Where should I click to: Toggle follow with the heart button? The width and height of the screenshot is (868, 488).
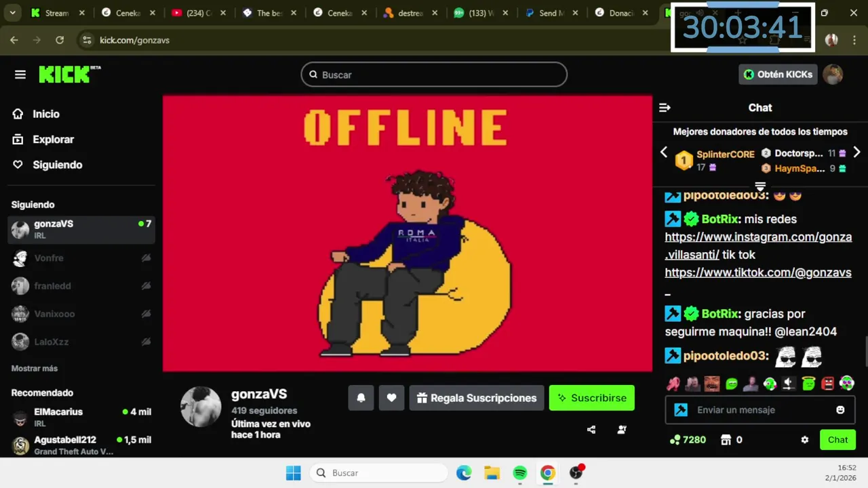[x=391, y=398]
